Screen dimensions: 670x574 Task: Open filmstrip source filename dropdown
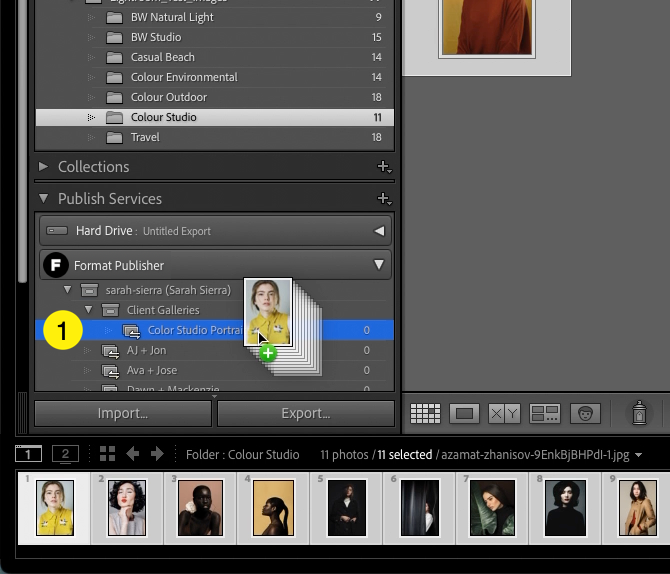(638, 455)
